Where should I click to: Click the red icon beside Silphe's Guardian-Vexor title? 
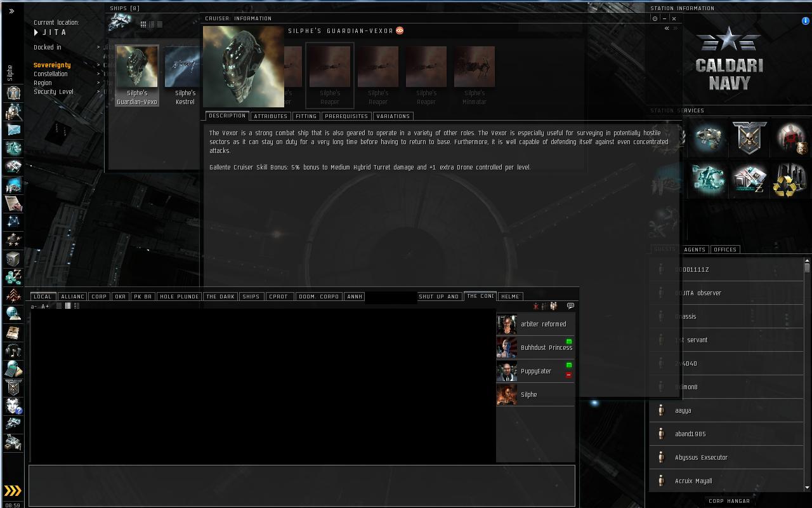point(400,30)
